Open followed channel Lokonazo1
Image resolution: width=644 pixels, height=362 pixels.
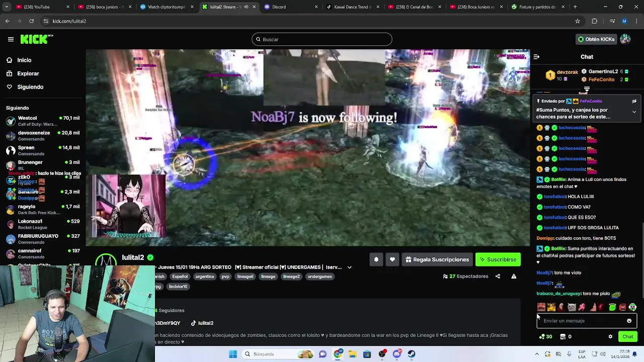coord(43,224)
